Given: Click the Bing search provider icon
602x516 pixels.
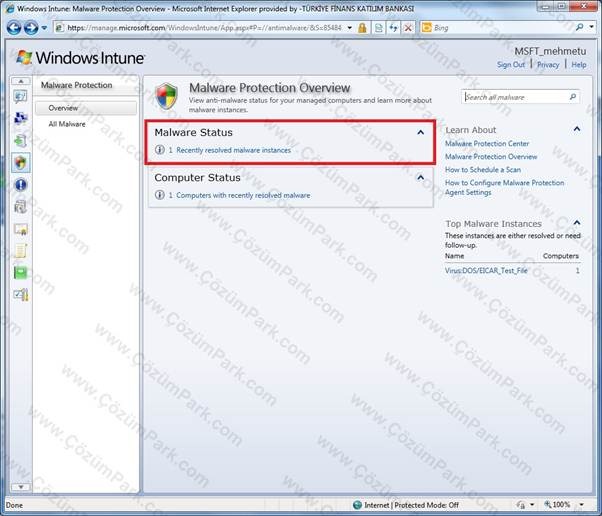Looking at the screenshot, I should (x=427, y=27).
